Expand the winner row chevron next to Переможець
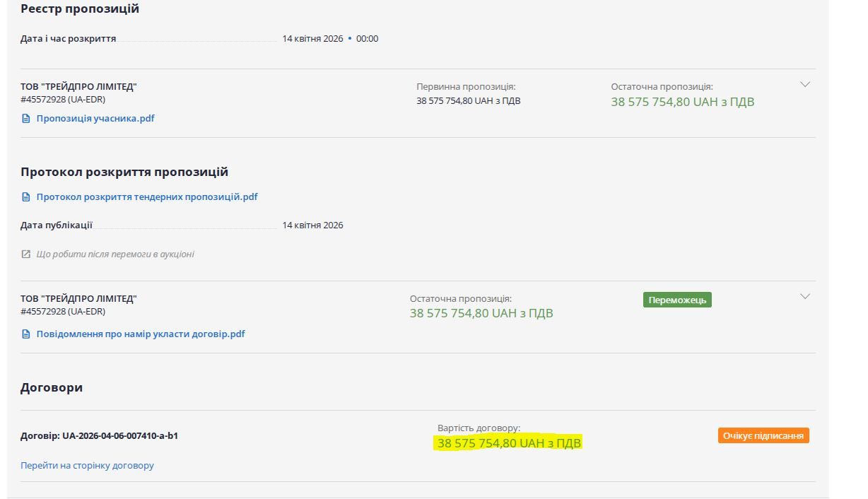The height and width of the screenshot is (499, 868). (x=804, y=297)
